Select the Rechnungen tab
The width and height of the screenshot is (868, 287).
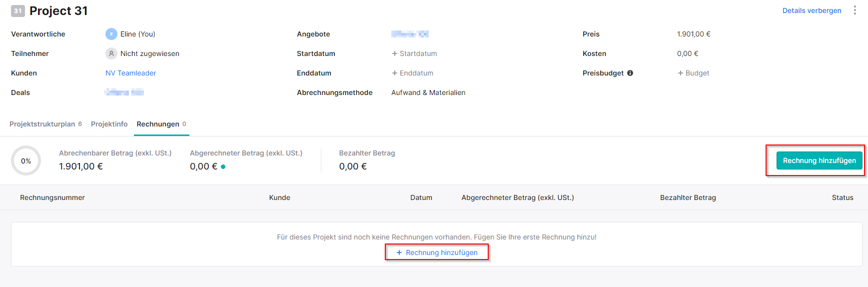(161, 124)
